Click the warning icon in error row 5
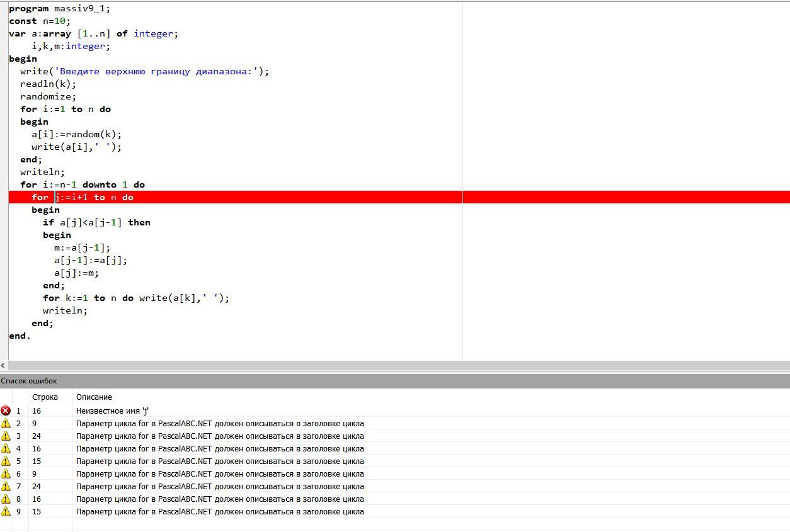790x532 pixels. pos(6,461)
